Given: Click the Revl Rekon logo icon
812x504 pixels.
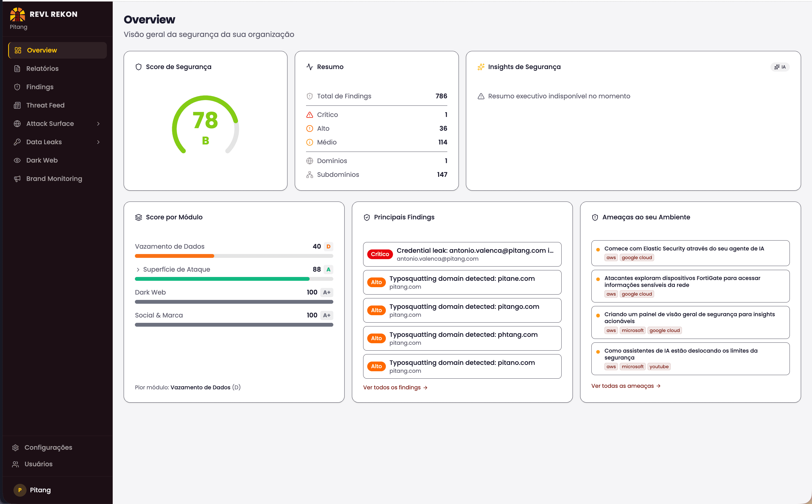Looking at the screenshot, I should (17, 14).
